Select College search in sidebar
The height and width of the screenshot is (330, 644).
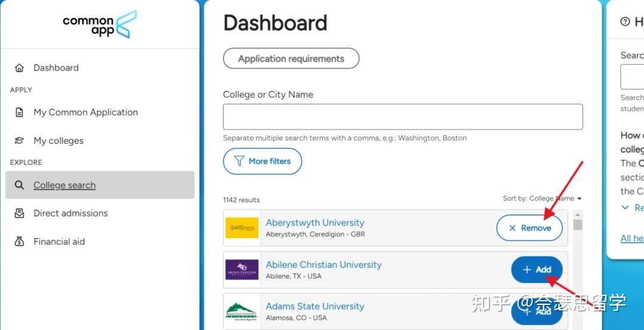[100, 185]
